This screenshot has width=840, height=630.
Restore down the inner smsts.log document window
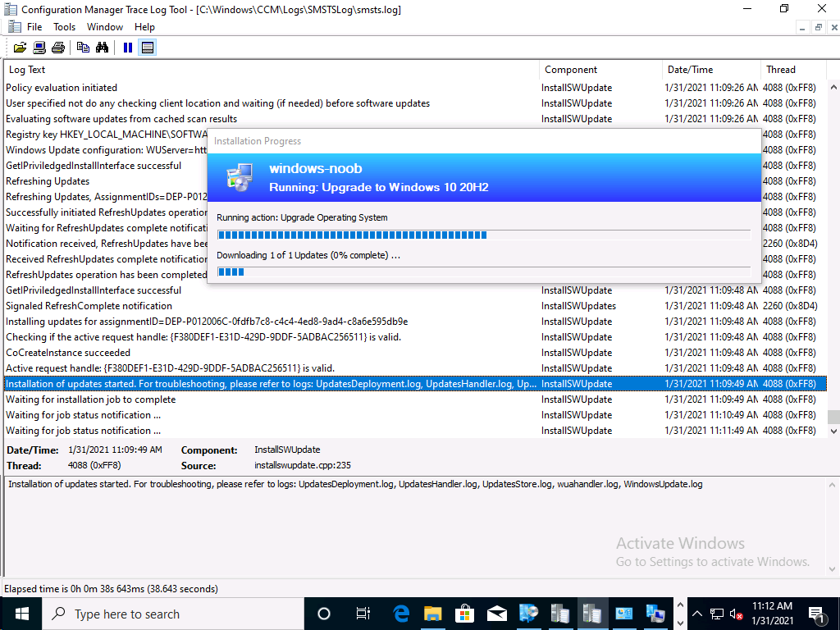tap(818, 27)
